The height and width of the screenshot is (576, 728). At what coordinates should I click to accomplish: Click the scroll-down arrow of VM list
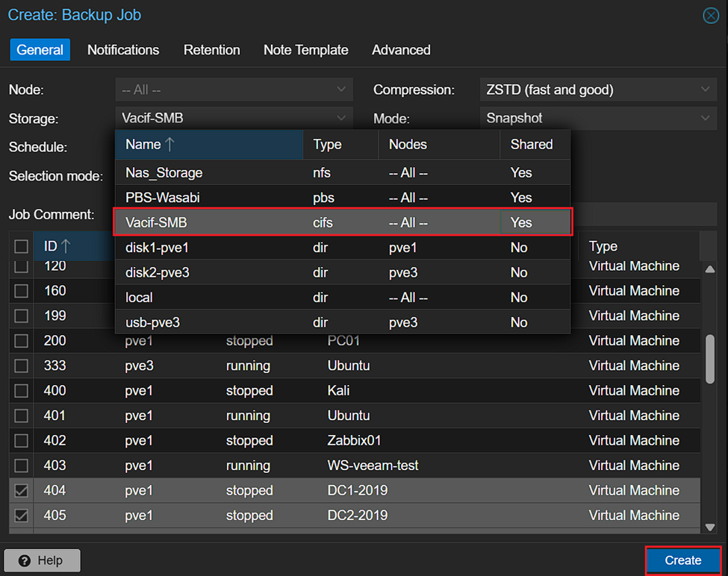coord(710,528)
